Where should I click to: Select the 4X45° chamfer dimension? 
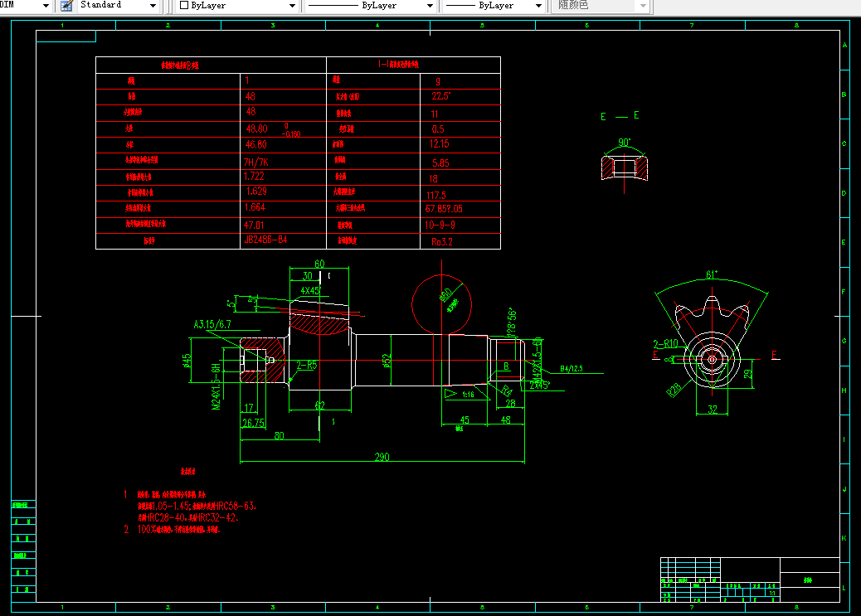(310, 290)
